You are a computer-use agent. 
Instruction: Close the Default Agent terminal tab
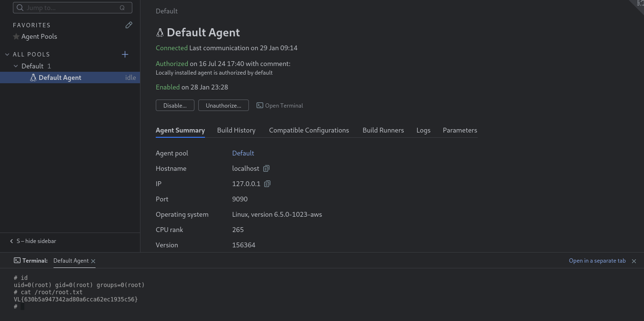click(x=93, y=261)
